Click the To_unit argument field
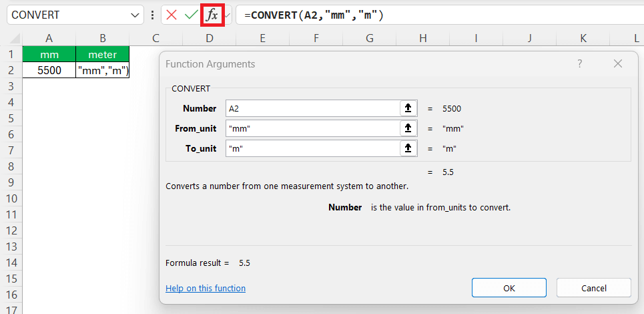This screenshot has width=644, height=314. click(312, 148)
